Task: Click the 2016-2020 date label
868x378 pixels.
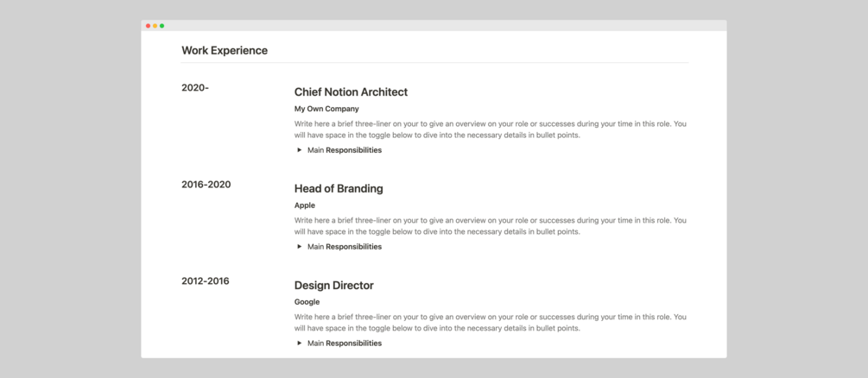Action: pyautogui.click(x=206, y=185)
